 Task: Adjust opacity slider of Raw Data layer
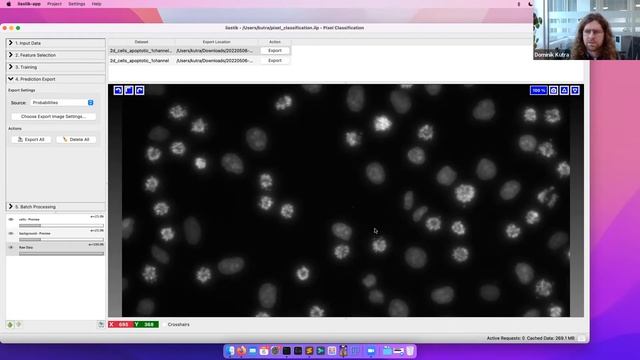tap(61, 253)
